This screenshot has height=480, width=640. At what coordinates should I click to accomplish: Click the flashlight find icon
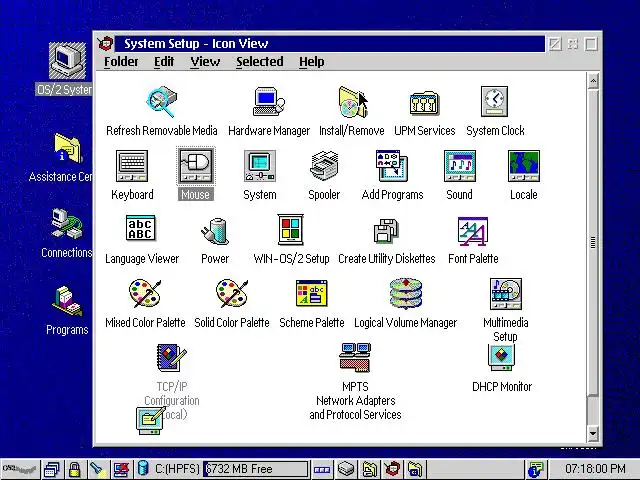tap(98, 469)
